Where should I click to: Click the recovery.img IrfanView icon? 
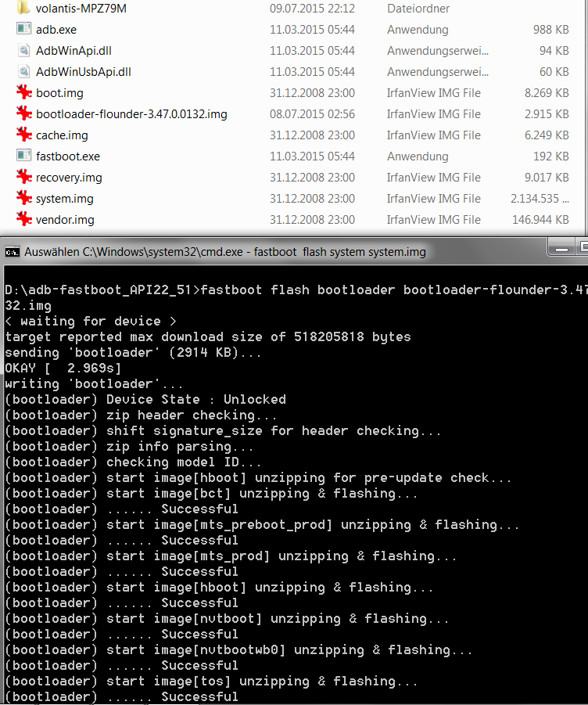(x=23, y=178)
